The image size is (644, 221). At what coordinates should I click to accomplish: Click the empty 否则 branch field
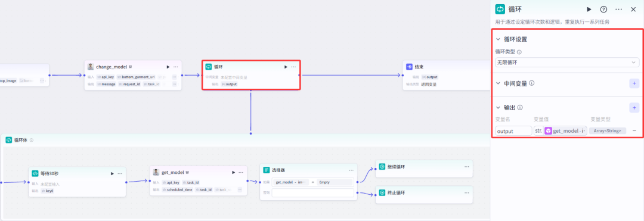click(312, 193)
